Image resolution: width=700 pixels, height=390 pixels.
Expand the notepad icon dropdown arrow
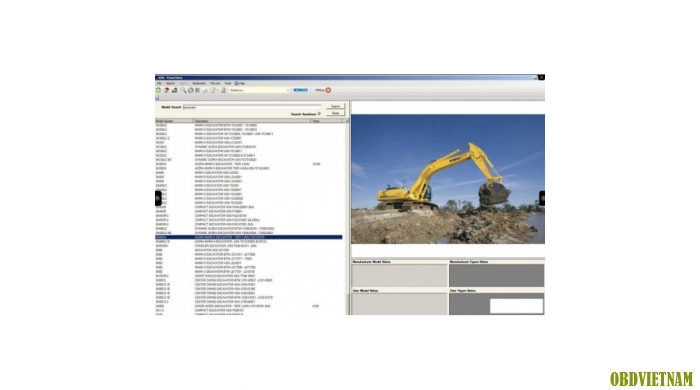pos(217,90)
